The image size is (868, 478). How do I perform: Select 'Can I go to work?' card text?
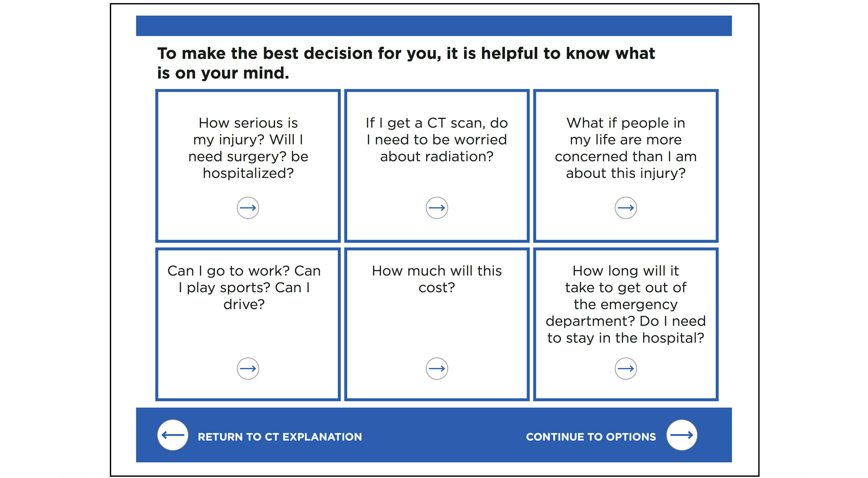point(244,288)
